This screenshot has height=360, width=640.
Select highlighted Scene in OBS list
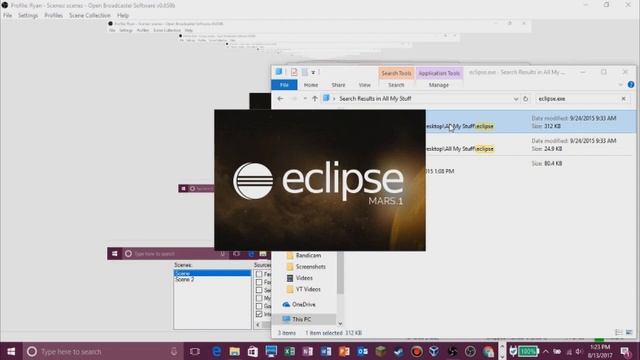(x=212, y=273)
